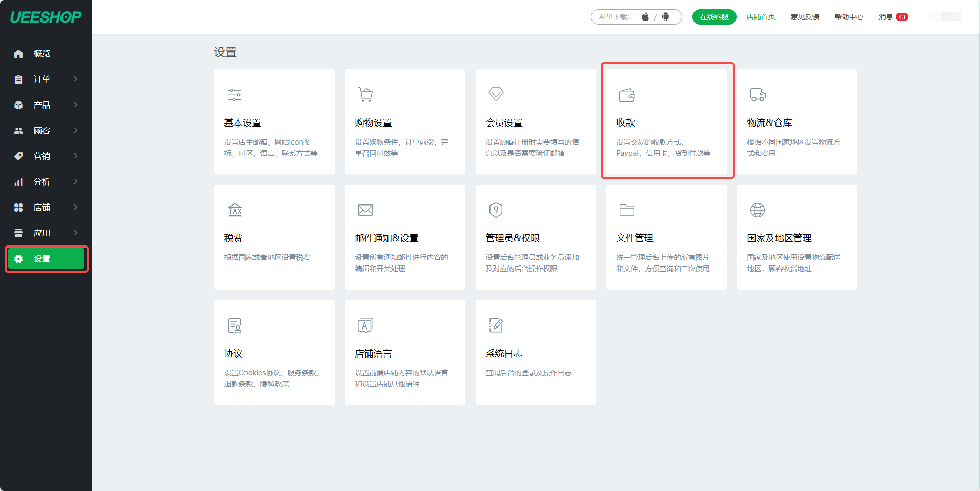980x491 pixels.
Task: Open the 文件管理 card title
Action: [x=635, y=238]
